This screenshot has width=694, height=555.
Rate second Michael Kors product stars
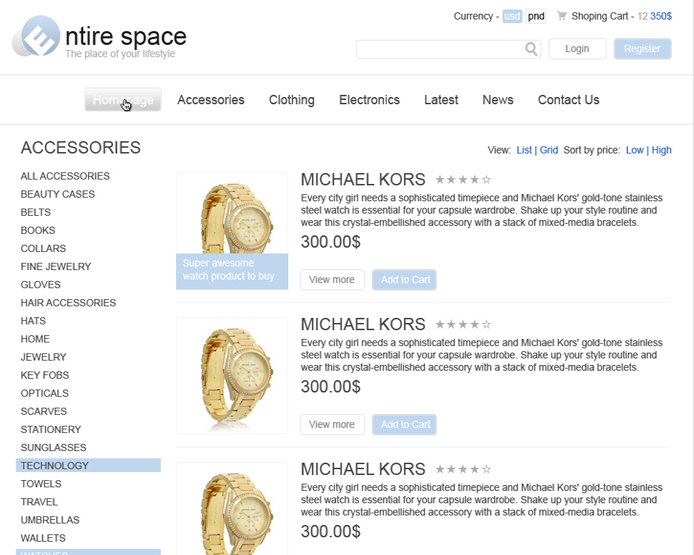tap(463, 324)
